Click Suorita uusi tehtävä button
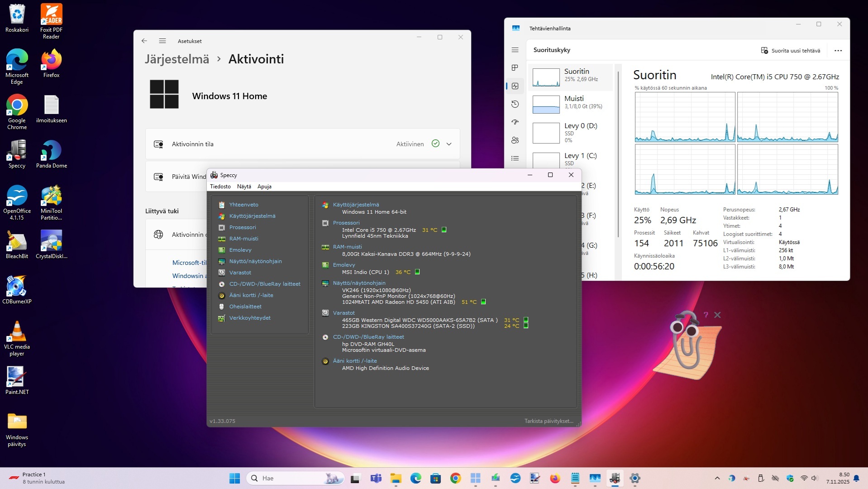The width and height of the screenshot is (868, 489). (x=791, y=51)
